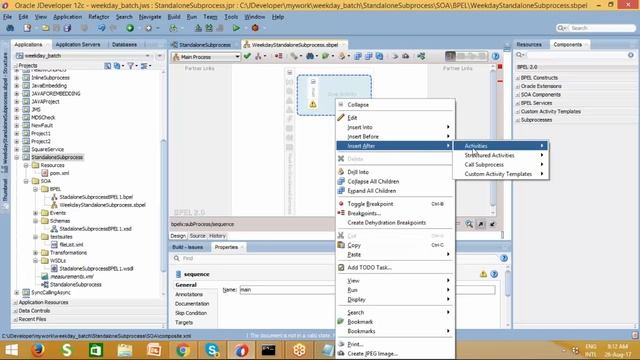The width and height of the screenshot is (640, 360).
Task: Click the Save All icon in main toolbar
Action: [x=67, y=28]
